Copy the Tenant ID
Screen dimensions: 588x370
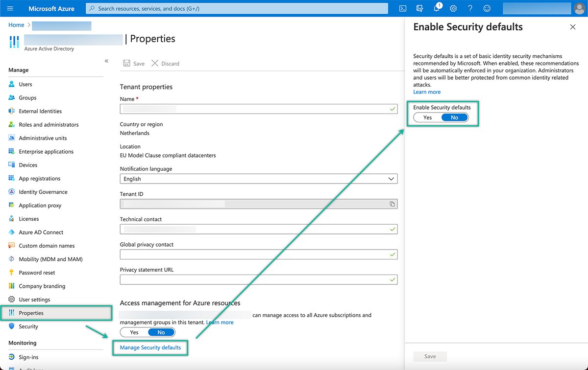tap(392, 204)
